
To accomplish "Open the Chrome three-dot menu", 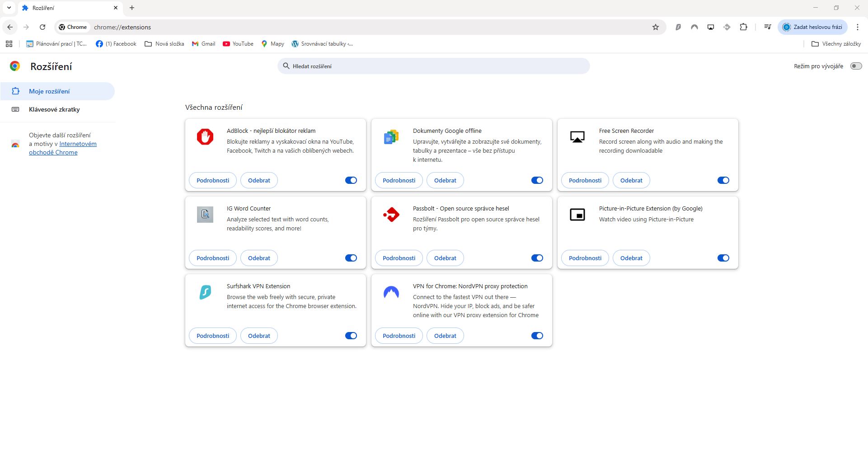I will pos(858,27).
